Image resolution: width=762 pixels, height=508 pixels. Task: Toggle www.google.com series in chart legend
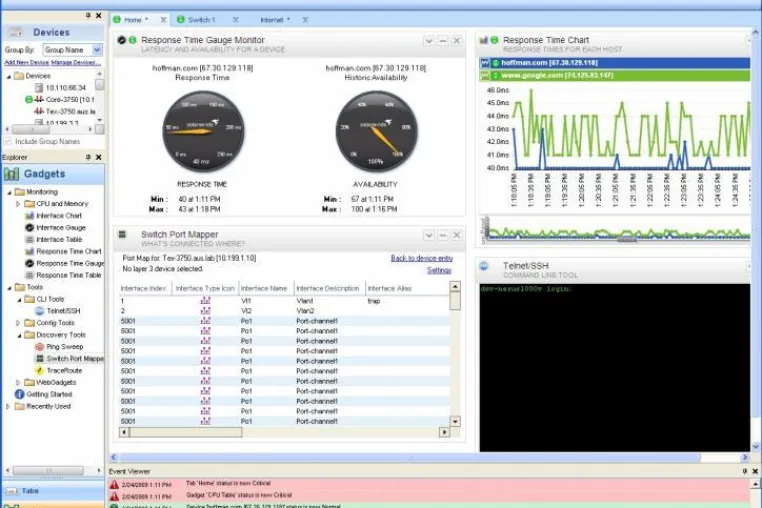tap(485, 75)
